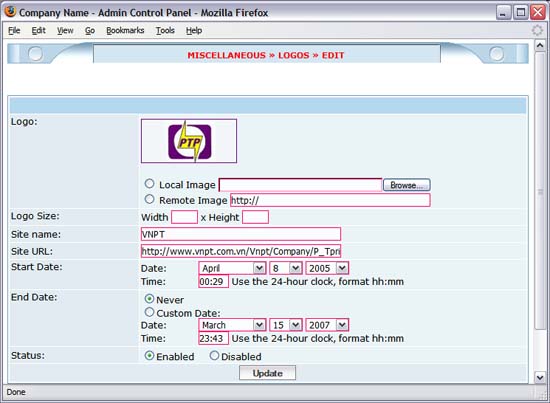Click the Remote Image http:// field
The image size is (550, 403).
pos(330,200)
